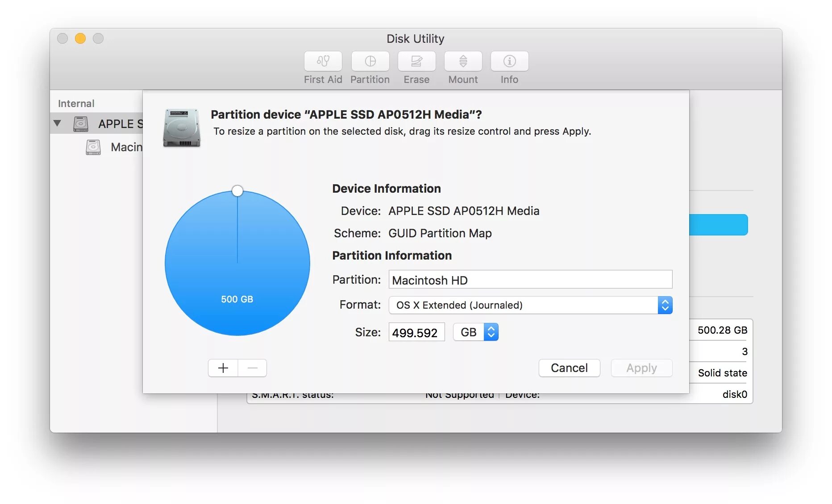Click the Partition name field
The width and height of the screenshot is (832, 504).
point(530,280)
